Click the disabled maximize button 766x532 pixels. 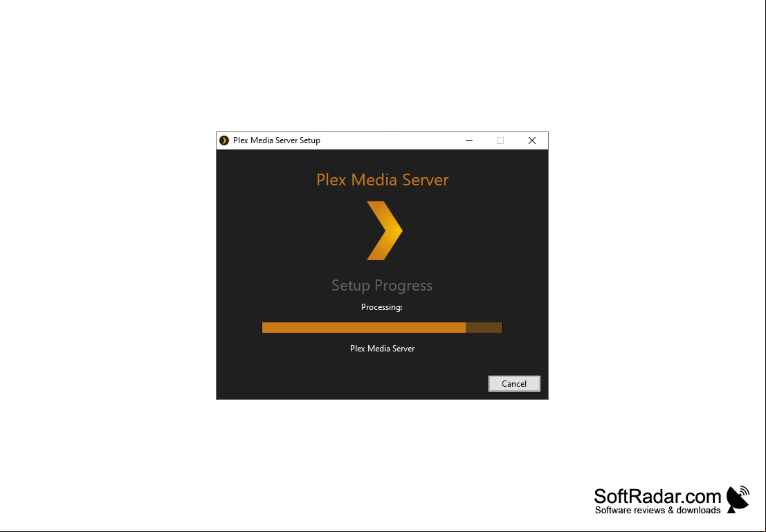[x=500, y=140]
